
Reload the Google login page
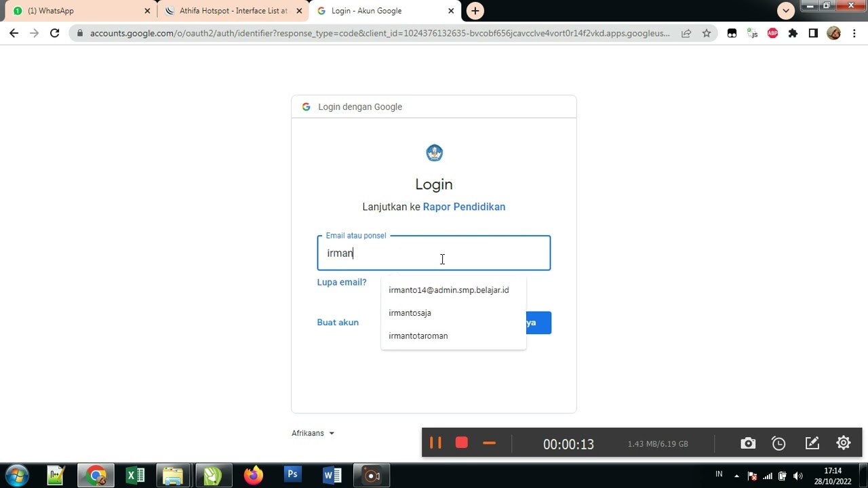click(x=54, y=33)
